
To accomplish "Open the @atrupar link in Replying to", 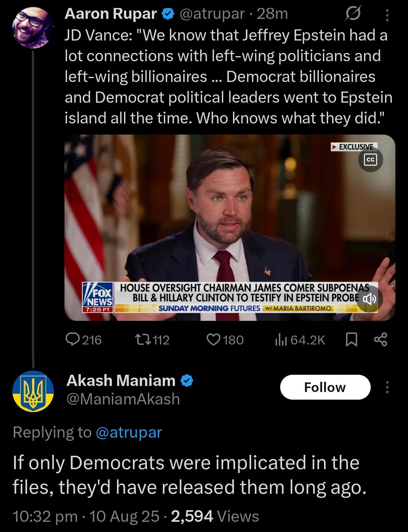I will [x=129, y=432].
